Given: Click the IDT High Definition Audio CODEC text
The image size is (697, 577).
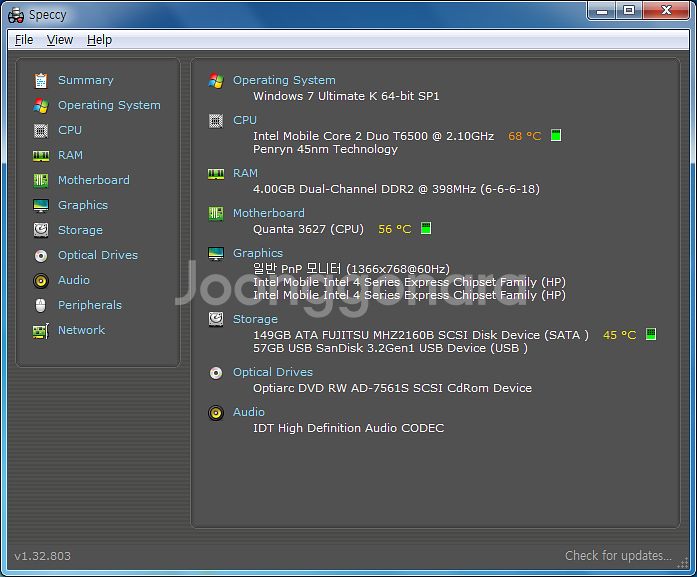Looking at the screenshot, I should tap(348, 428).
